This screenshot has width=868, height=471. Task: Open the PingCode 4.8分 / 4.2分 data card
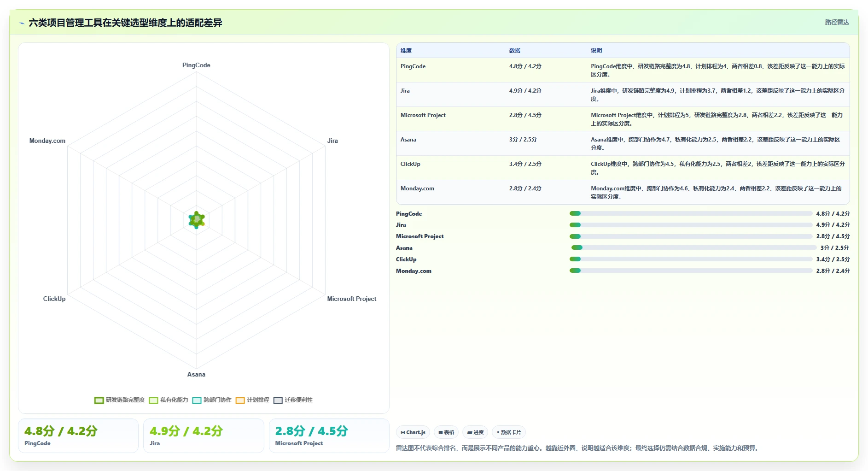78,436
